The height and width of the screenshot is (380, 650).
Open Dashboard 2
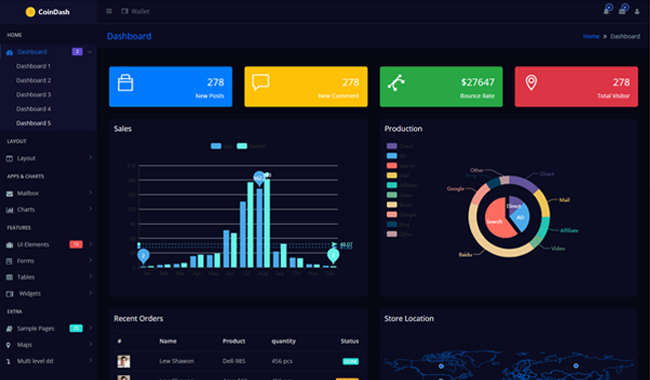[x=34, y=80]
